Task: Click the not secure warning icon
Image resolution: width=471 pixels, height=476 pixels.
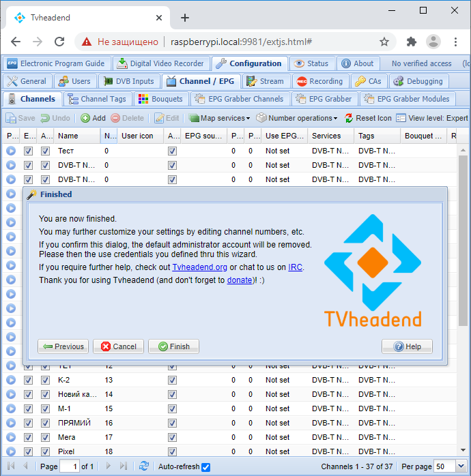Action: click(87, 42)
